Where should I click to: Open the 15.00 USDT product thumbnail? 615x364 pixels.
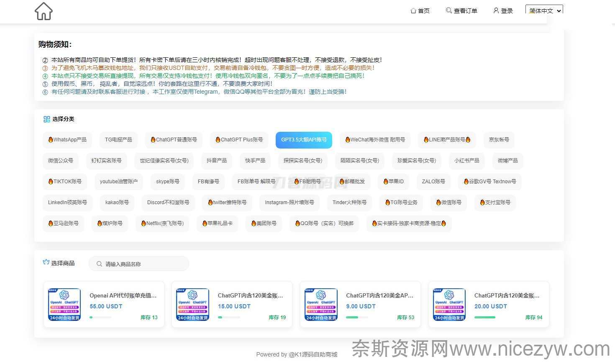tap(192, 305)
